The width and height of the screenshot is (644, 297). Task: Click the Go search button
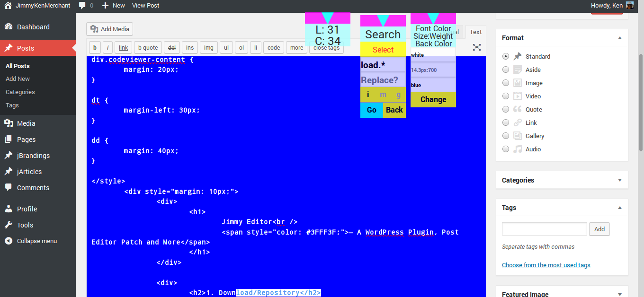point(372,110)
